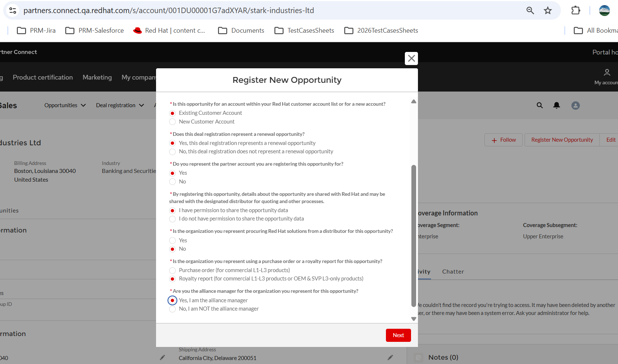Open the notifications bell icon
Screen dimensions: 618x364
pos(557,105)
